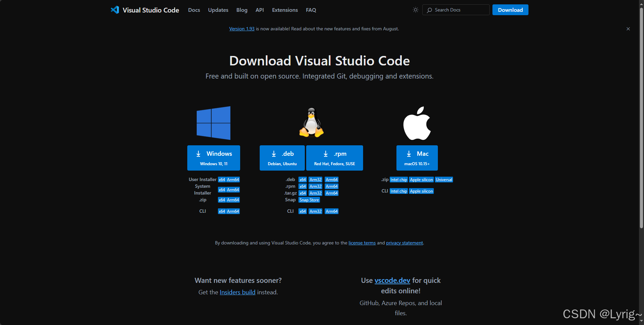
Task: Select Linux .deb Arm64 link
Action: click(332, 180)
